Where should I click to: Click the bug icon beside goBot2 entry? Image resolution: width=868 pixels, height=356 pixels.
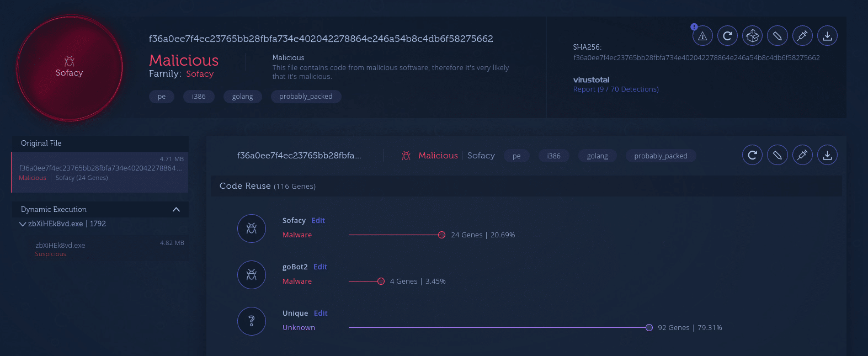pyautogui.click(x=252, y=275)
